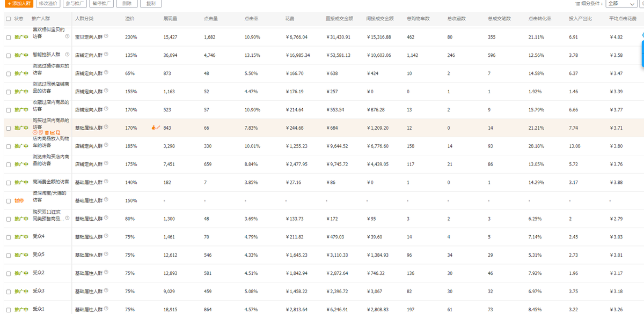The height and width of the screenshot is (314, 644).
Task: Click the 平均点击花费 column header
Action: [x=623, y=19]
